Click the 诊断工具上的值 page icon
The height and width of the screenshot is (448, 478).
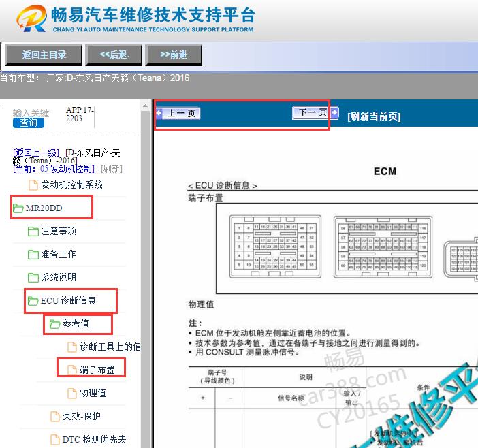point(72,347)
